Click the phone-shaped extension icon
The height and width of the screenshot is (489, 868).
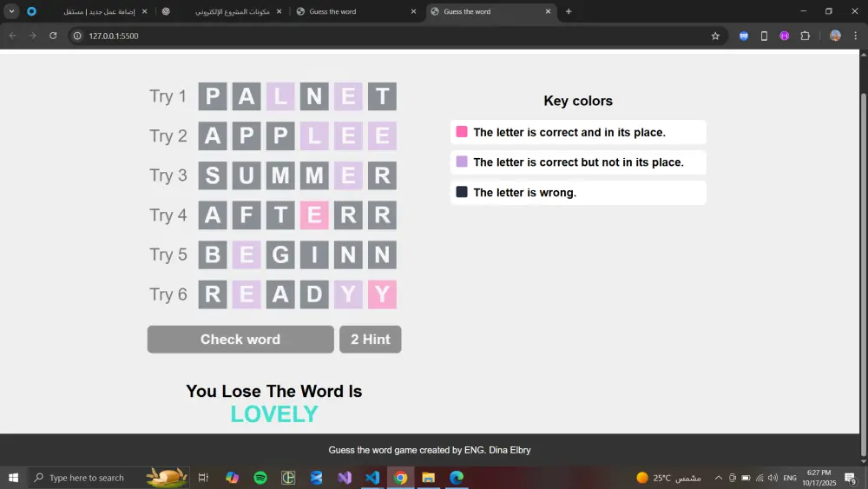(x=764, y=36)
